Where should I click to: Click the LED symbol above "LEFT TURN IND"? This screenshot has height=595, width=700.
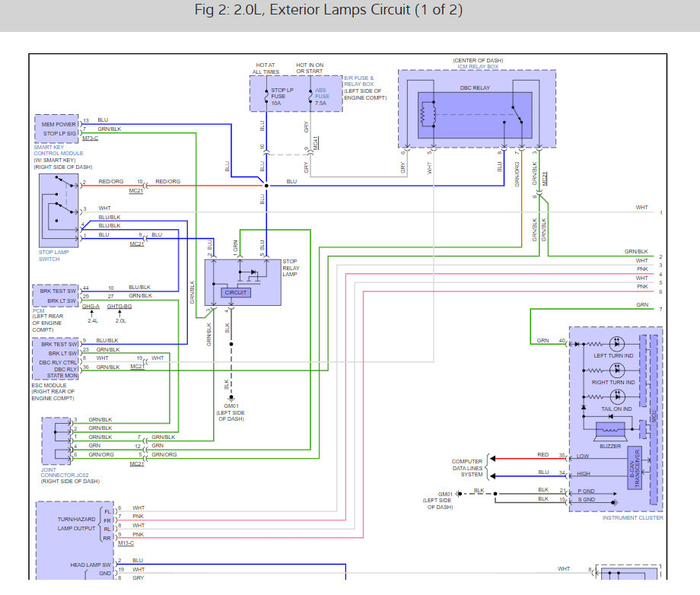point(617,344)
